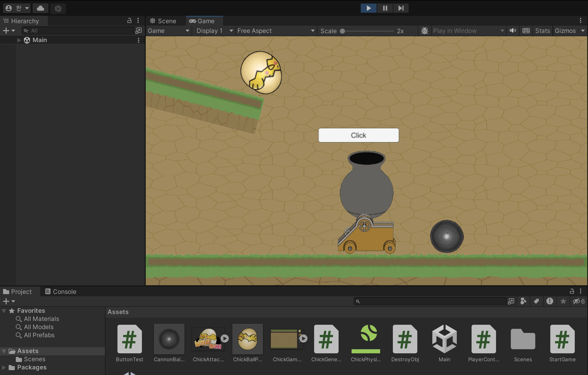This screenshot has height=375, width=588.
Task: Toggle the Hierarchy panel lock icon
Action: click(x=129, y=21)
